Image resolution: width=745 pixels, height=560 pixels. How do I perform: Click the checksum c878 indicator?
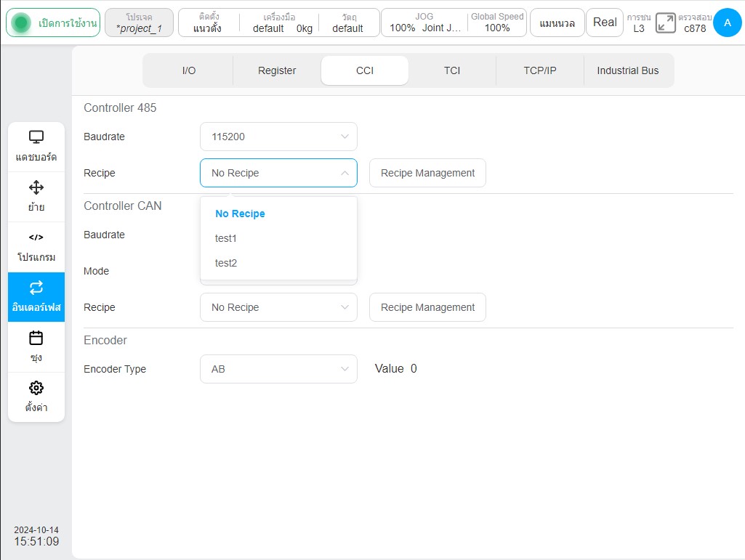coord(695,23)
